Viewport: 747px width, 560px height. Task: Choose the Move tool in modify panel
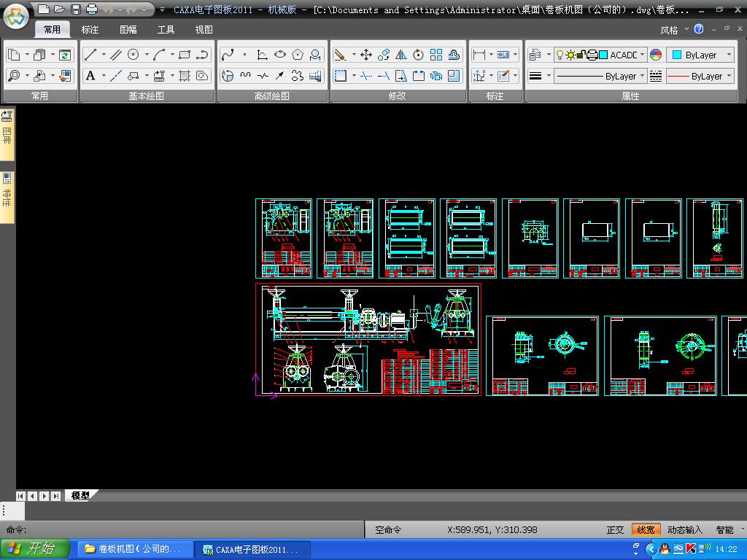[366, 55]
